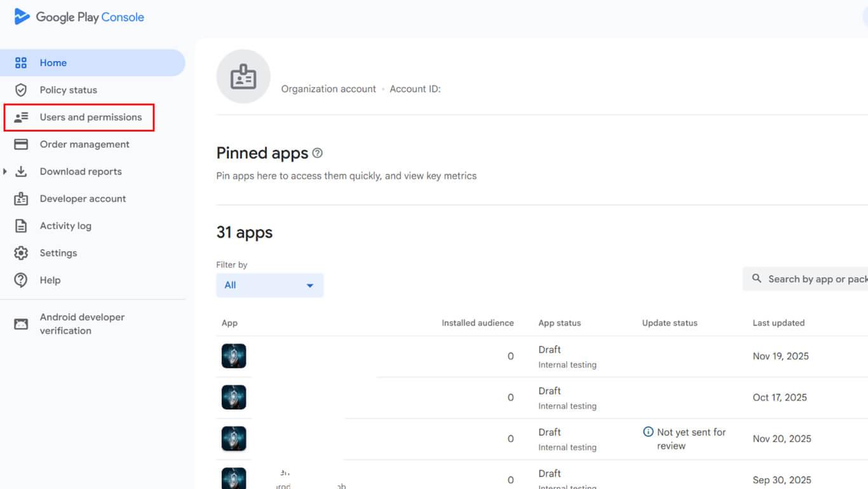The width and height of the screenshot is (868, 489).
Task: Open the app updated Oct 17, 2025
Action: click(x=234, y=397)
